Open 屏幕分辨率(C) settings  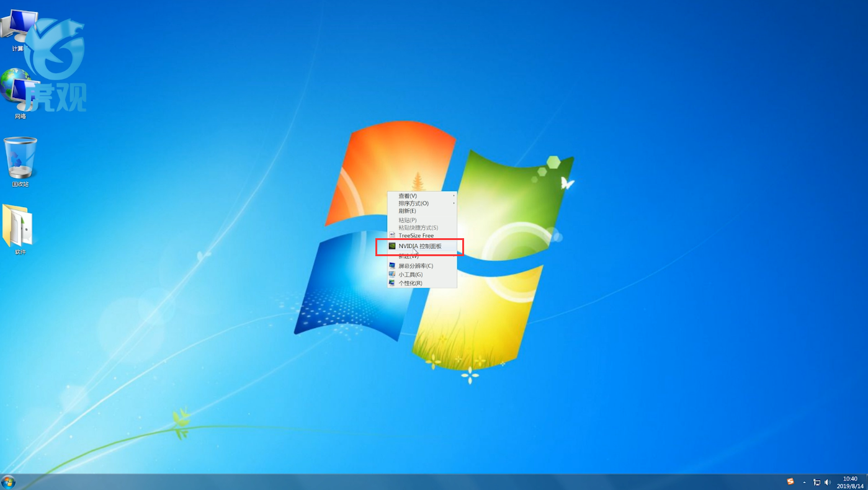[x=422, y=266]
